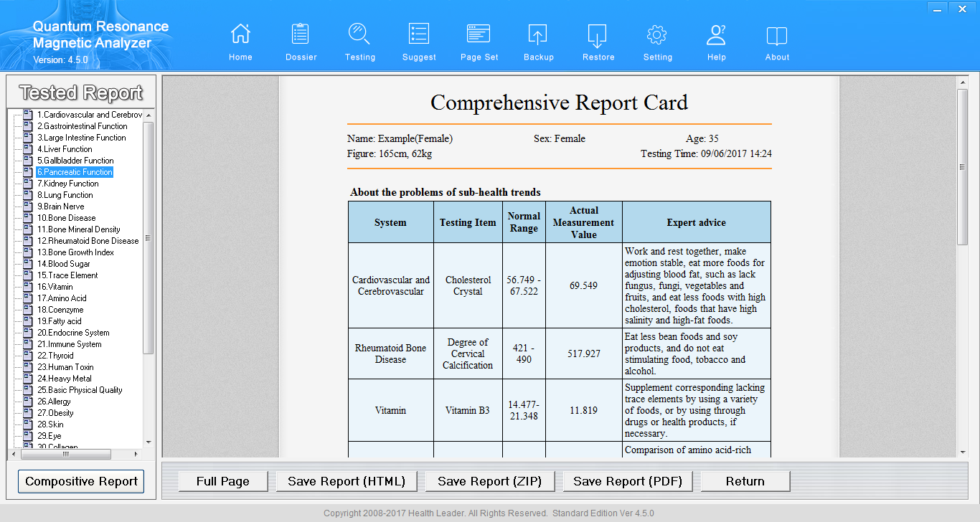
Task: Open the Dossier clipboard icon
Action: tap(301, 34)
